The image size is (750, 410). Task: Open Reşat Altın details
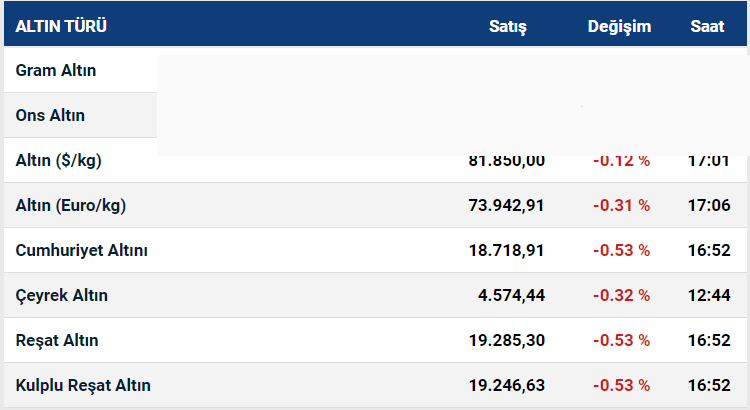click(57, 340)
